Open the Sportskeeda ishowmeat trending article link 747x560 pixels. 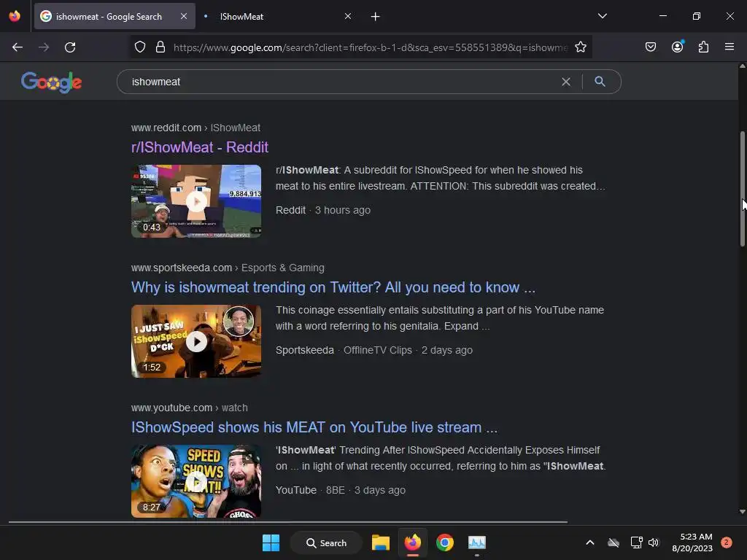pos(333,287)
